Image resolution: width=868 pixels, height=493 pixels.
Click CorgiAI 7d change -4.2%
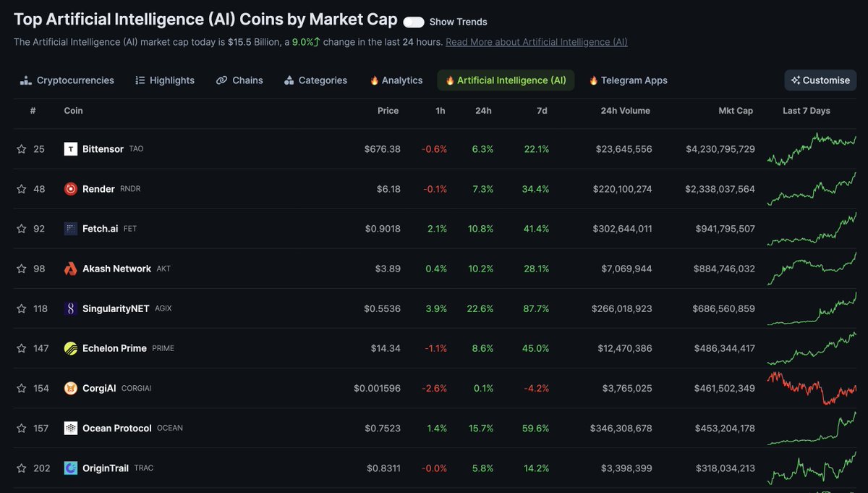[x=536, y=388]
